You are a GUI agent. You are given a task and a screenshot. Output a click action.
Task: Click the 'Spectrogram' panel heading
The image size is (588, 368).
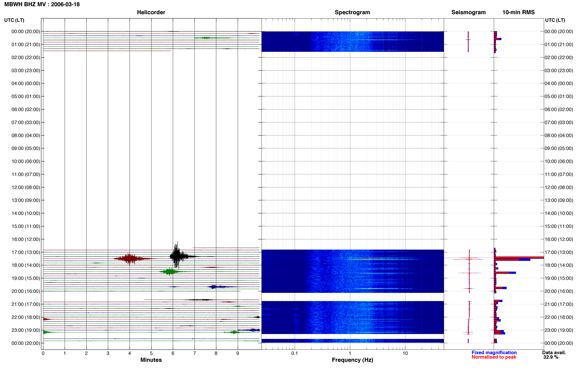[352, 12]
